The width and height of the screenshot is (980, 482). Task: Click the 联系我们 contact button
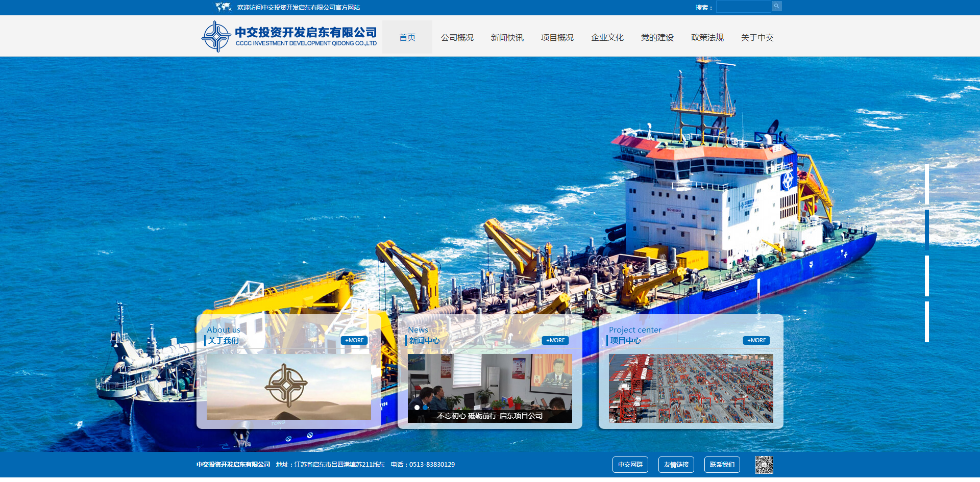tap(722, 465)
